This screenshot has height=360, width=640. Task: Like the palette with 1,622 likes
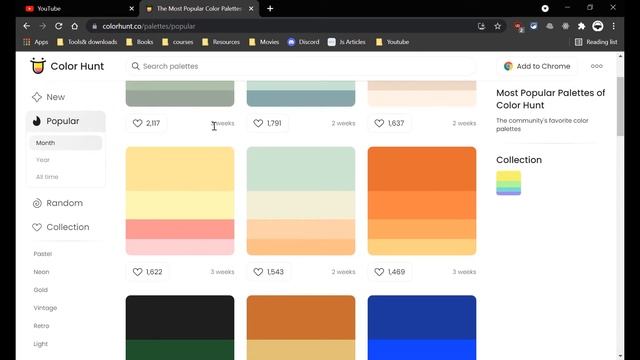147,272
